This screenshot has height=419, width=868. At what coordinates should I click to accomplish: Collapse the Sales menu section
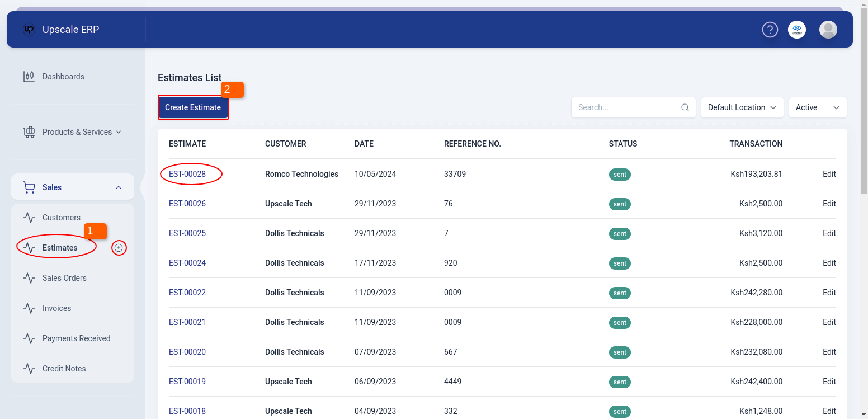pos(119,187)
